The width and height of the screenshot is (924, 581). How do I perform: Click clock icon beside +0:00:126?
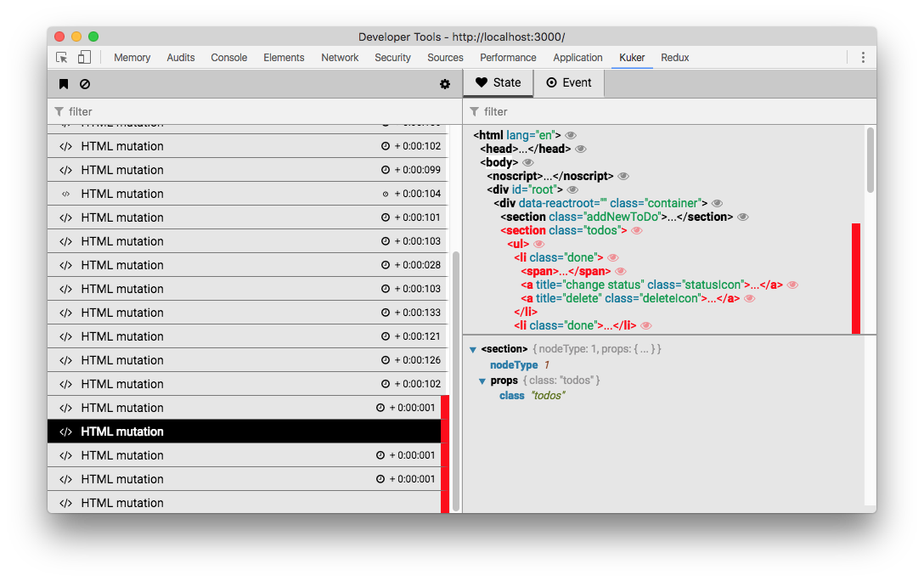(386, 360)
